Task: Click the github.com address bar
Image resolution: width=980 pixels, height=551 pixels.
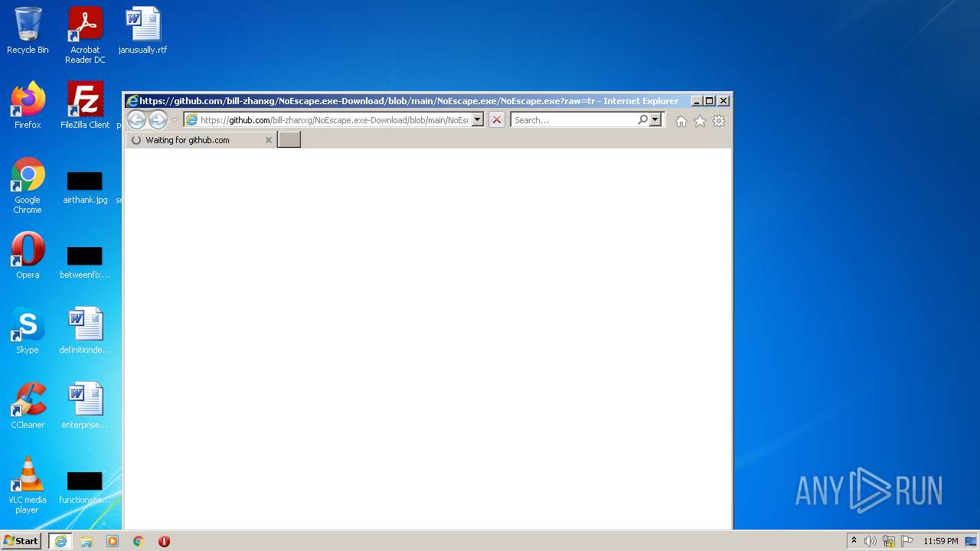Action: click(328, 120)
